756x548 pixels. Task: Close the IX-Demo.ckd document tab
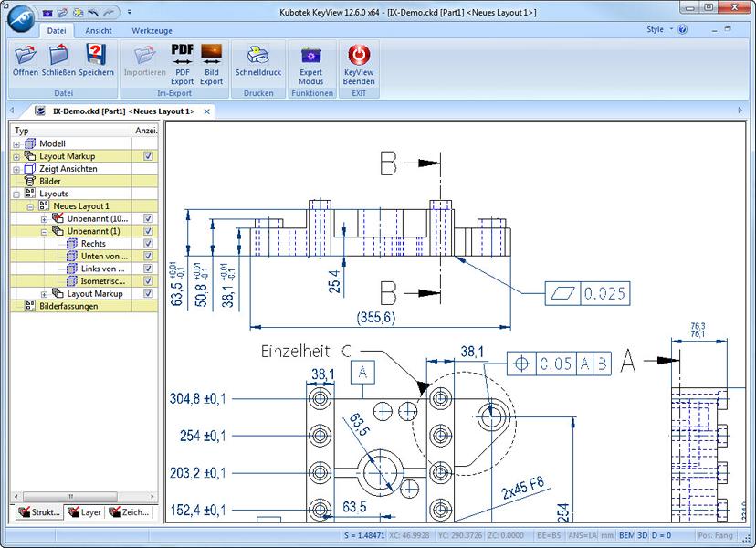point(207,111)
